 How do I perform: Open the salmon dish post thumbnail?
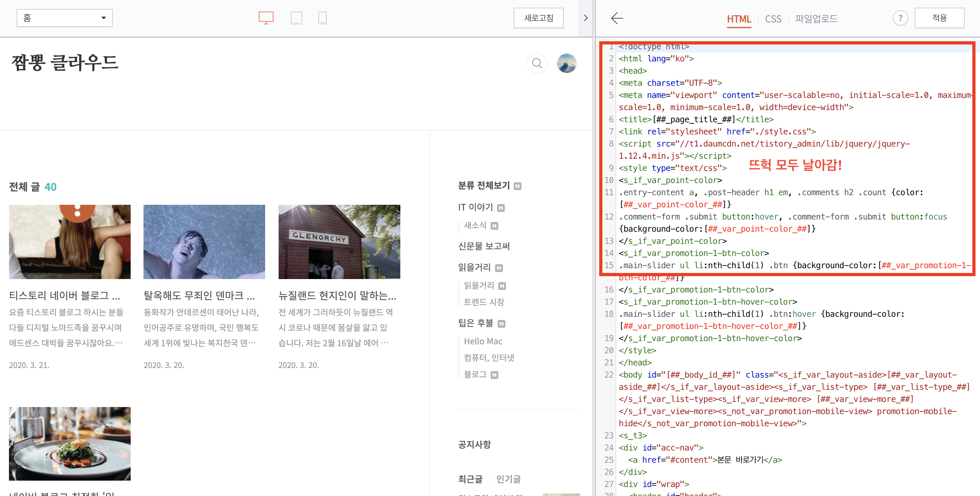pos(69,444)
